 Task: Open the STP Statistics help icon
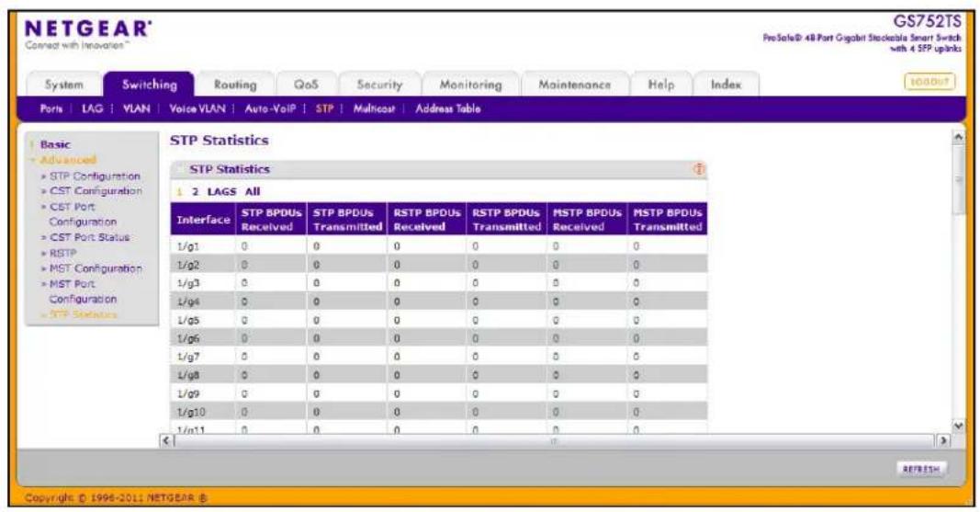[x=699, y=169]
